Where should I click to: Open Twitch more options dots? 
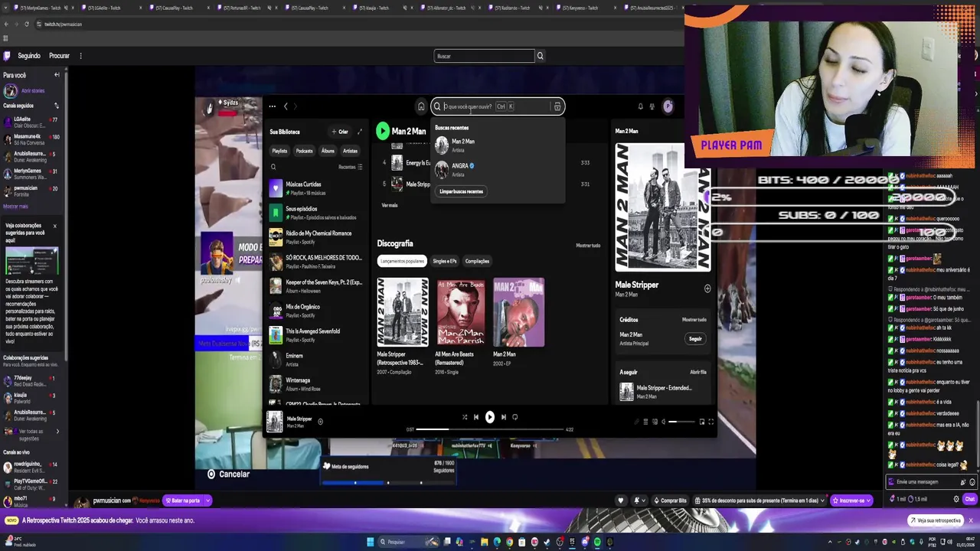pos(80,56)
